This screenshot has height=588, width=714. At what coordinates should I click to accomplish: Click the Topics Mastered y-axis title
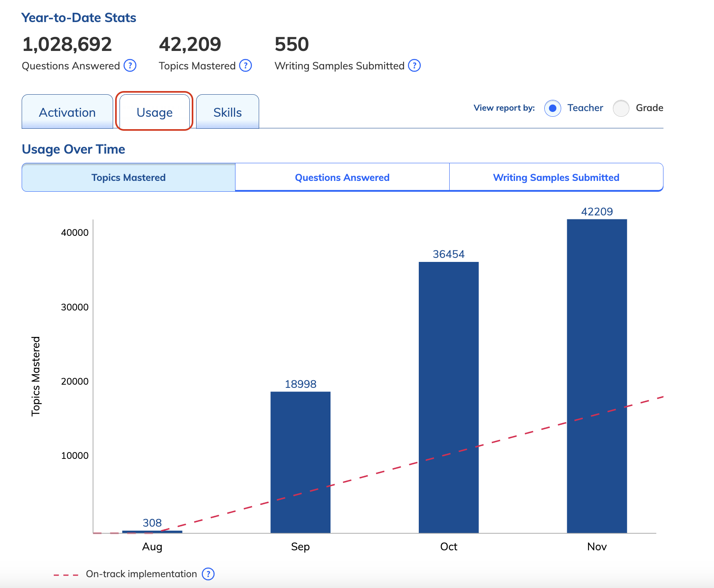36,376
